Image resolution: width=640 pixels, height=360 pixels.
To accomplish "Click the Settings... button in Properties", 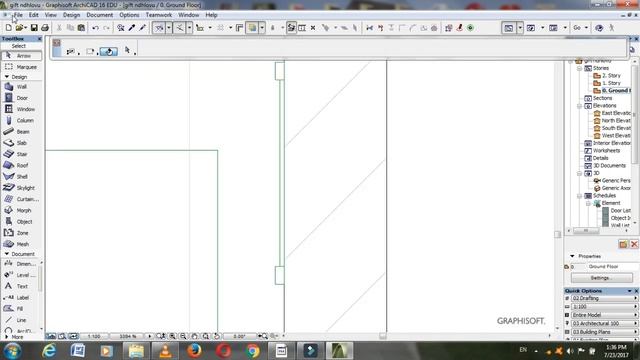I will point(602,278).
